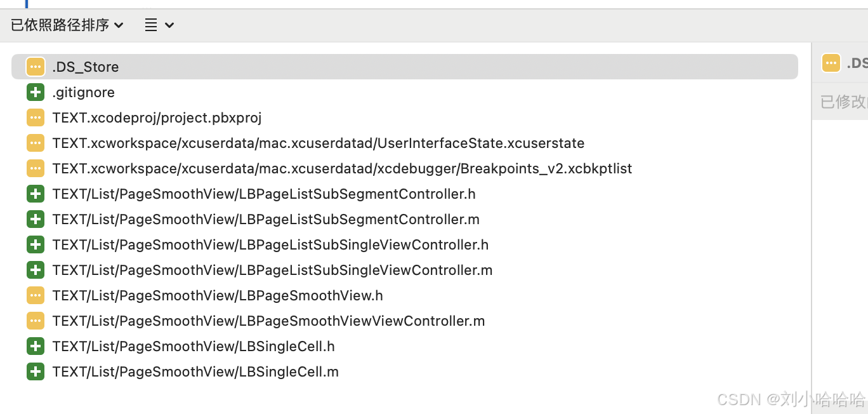
Task: Open the list view mode dropdown
Action: pyautogui.click(x=151, y=25)
